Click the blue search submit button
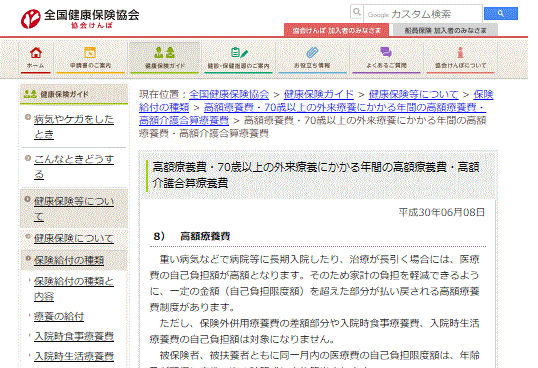Screen dimensions: 538x368 (501, 14)
